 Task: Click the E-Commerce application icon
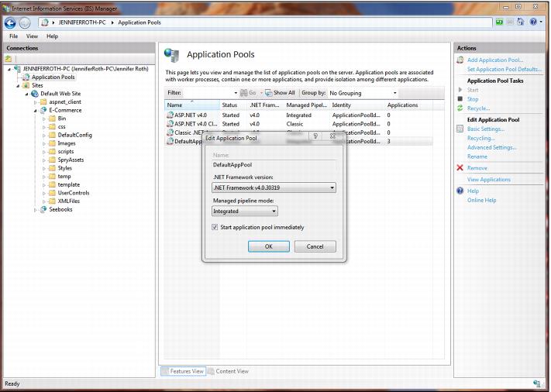coord(43,110)
